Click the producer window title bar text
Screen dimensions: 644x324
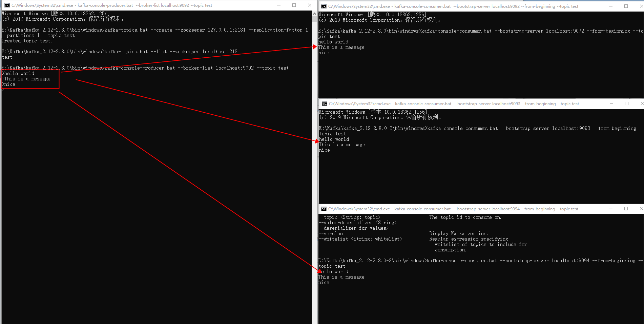[x=112, y=5]
